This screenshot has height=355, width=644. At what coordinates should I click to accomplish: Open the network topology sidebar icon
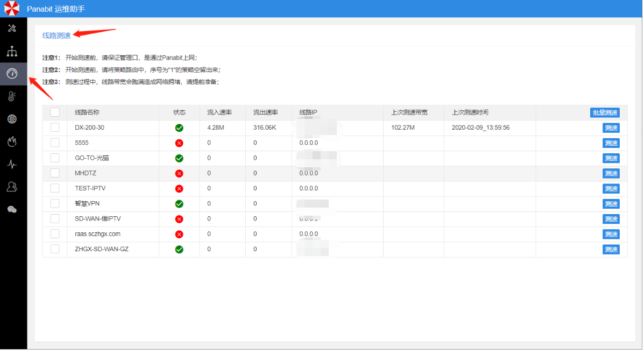[12, 52]
